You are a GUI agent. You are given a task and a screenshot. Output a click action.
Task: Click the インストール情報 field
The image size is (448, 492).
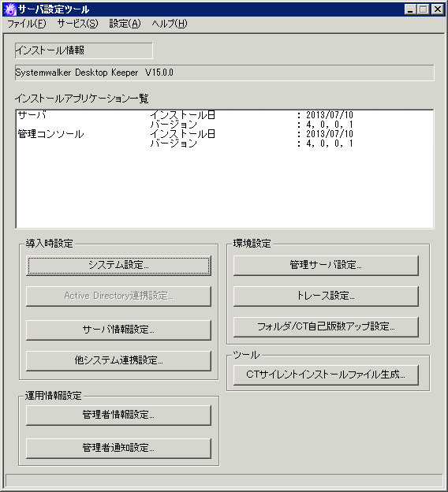(84, 50)
